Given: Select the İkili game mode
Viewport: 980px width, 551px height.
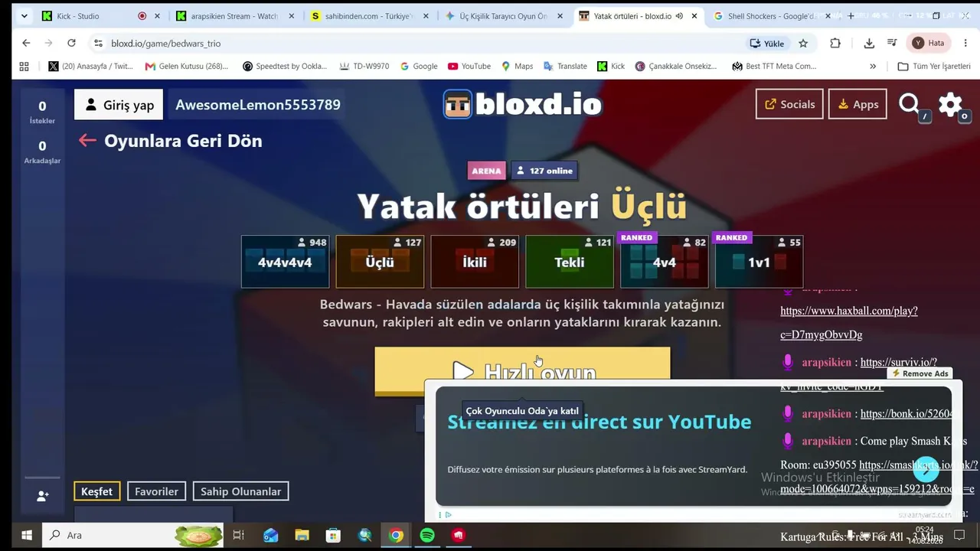Looking at the screenshot, I should coord(475,262).
